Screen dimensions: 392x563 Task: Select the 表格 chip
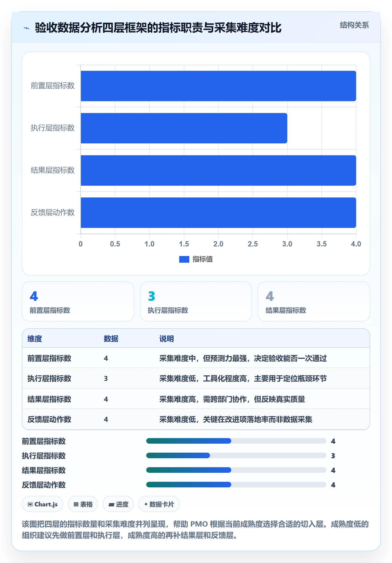pyautogui.click(x=83, y=504)
